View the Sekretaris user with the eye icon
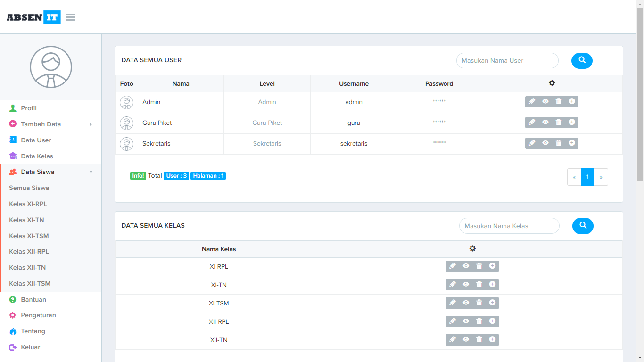This screenshot has height=362, width=644. 545,143
